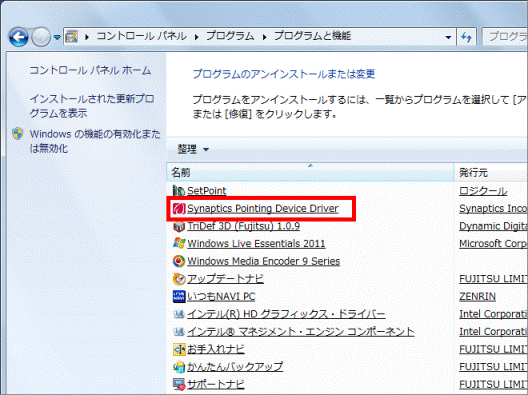528x395 pixels.
Task: Click SetPoint program icon
Action: point(179,191)
